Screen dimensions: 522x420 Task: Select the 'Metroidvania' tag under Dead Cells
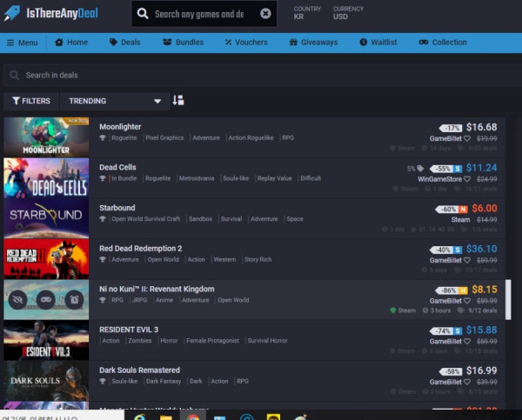(197, 178)
